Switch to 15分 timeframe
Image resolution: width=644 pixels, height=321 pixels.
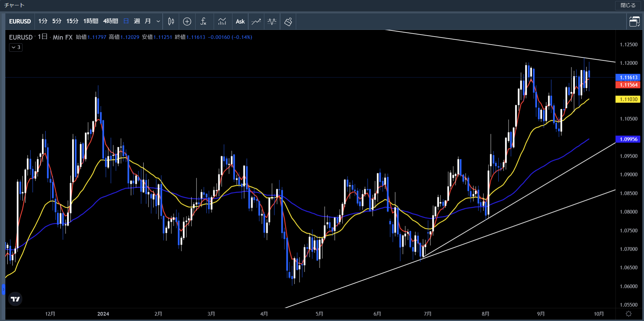(x=72, y=21)
